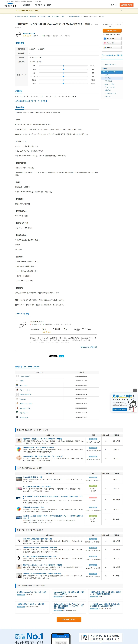Open ain@294323 avatar in applicants list
The height and width of the screenshot is (644, 138).
(x=17, y=417)
